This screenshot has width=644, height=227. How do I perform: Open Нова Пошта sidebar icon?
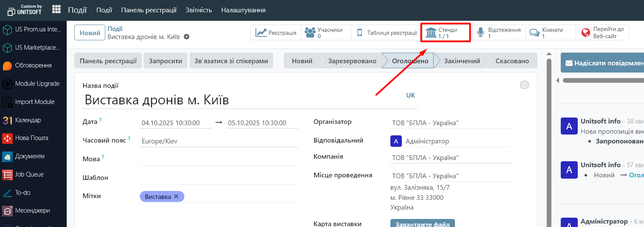click(x=7, y=138)
